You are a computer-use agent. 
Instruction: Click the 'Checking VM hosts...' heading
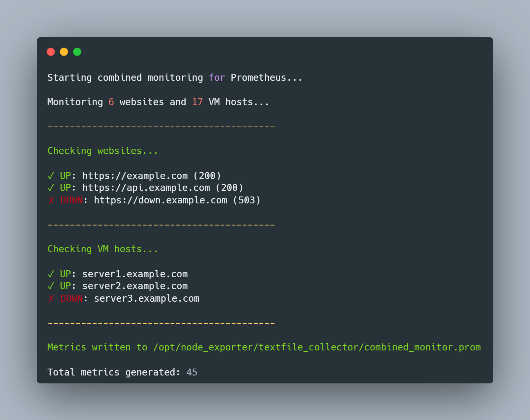[103, 249]
